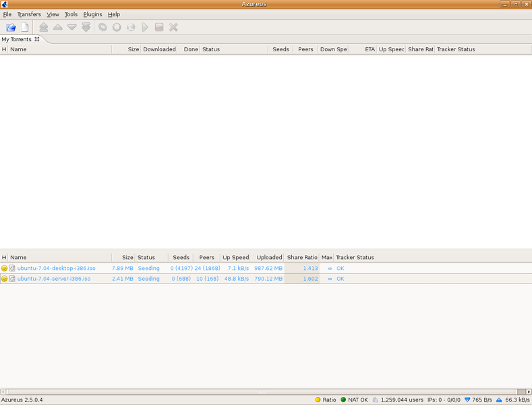Click the 987.62 MB uploaded value
The image size is (532, 405).
tap(268, 268)
